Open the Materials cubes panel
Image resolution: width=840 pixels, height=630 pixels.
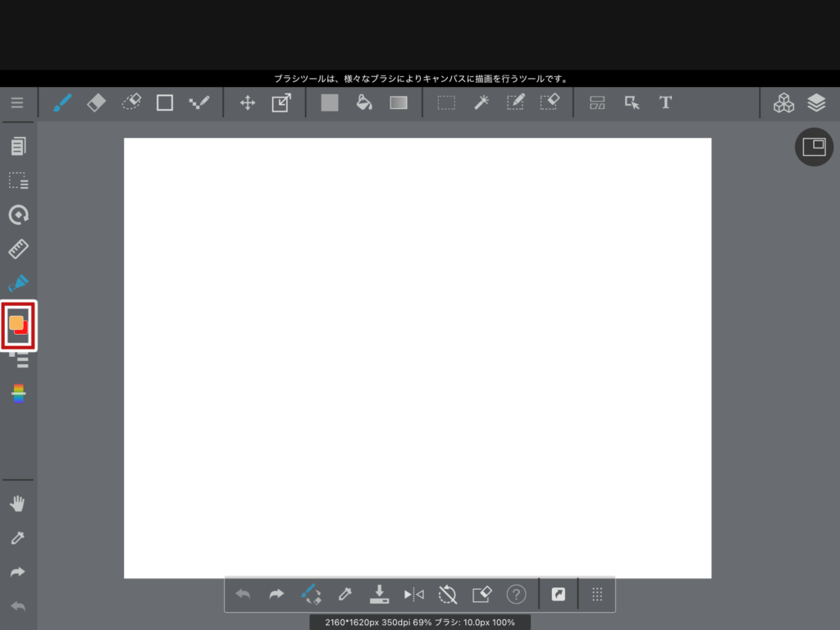tap(783, 103)
